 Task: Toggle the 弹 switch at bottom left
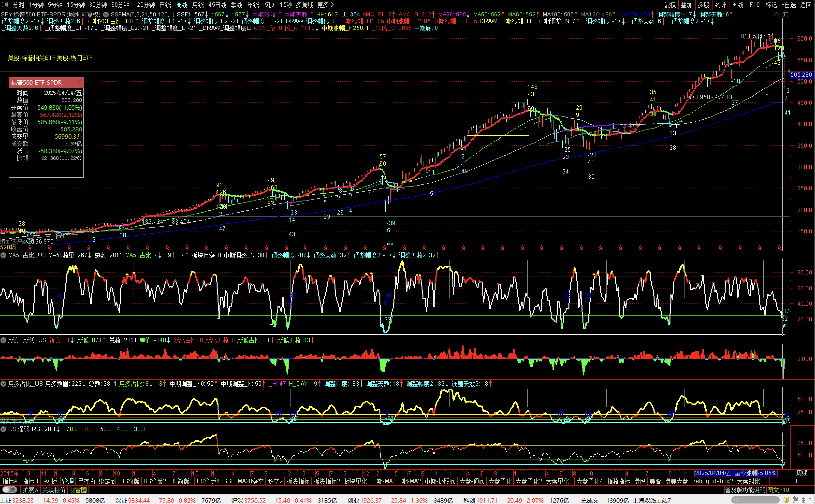(x=9, y=490)
